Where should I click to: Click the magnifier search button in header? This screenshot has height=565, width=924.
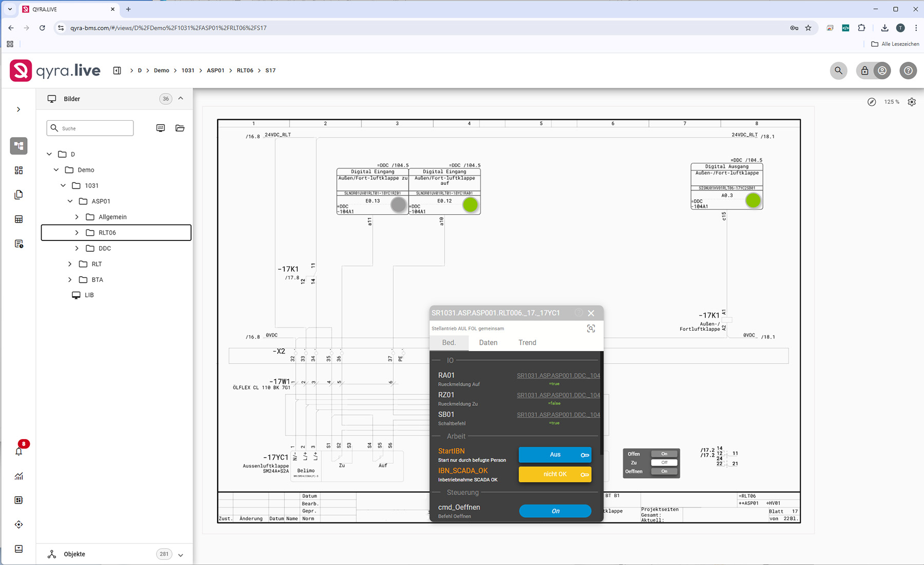pyautogui.click(x=838, y=70)
